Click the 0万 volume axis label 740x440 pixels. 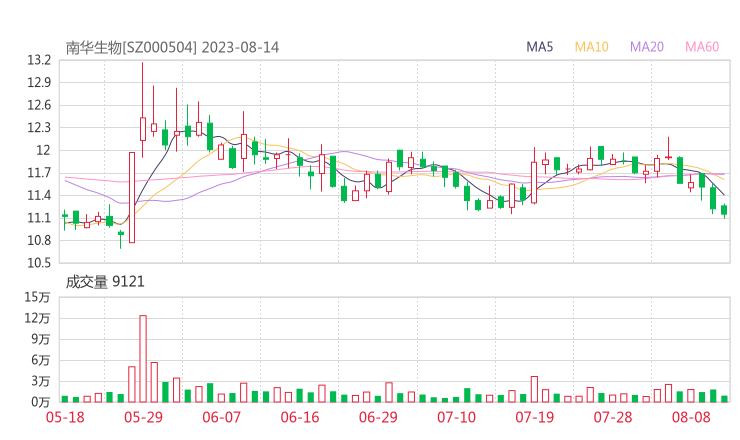(x=41, y=402)
